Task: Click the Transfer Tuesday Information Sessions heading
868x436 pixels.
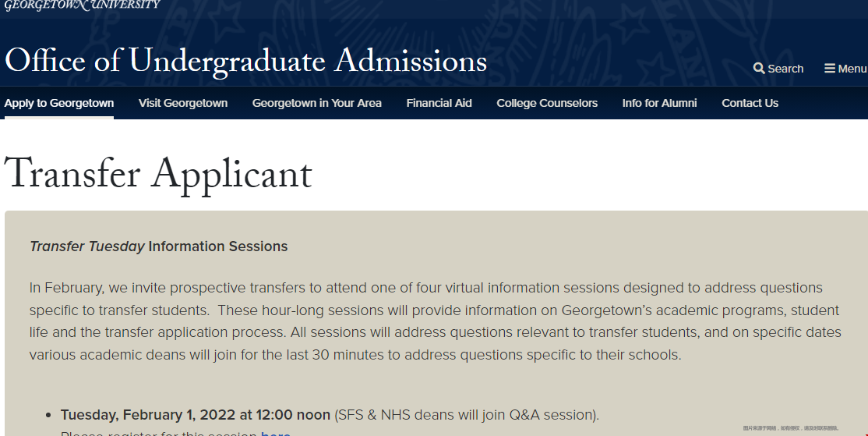Action: coord(159,246)
